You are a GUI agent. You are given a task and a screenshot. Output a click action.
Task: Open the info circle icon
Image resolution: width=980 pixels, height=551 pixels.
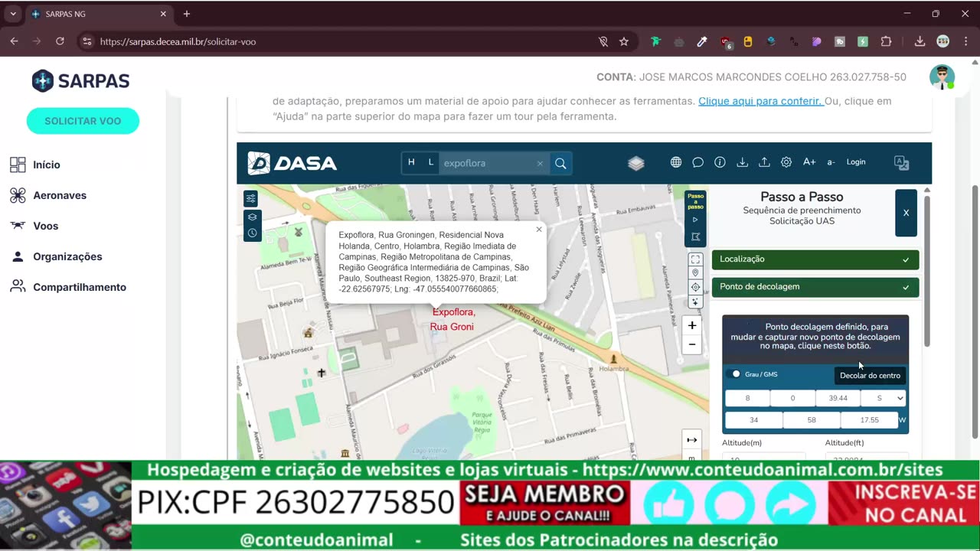coord(720,162)
